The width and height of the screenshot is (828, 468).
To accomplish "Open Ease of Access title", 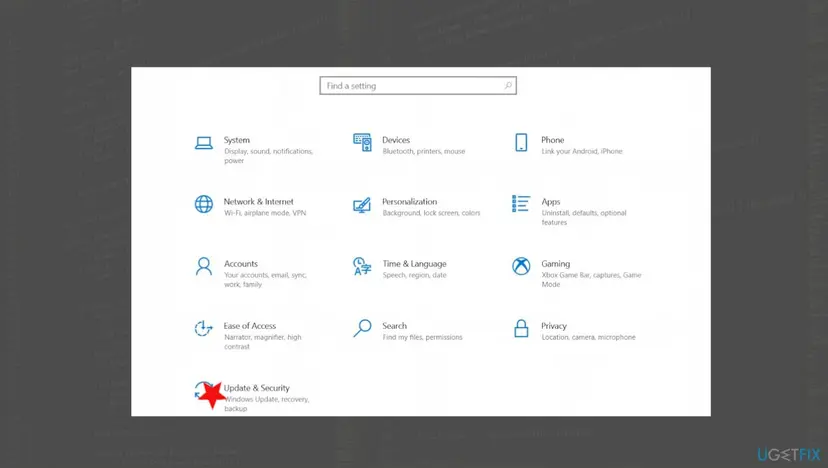I will point(250,326).
